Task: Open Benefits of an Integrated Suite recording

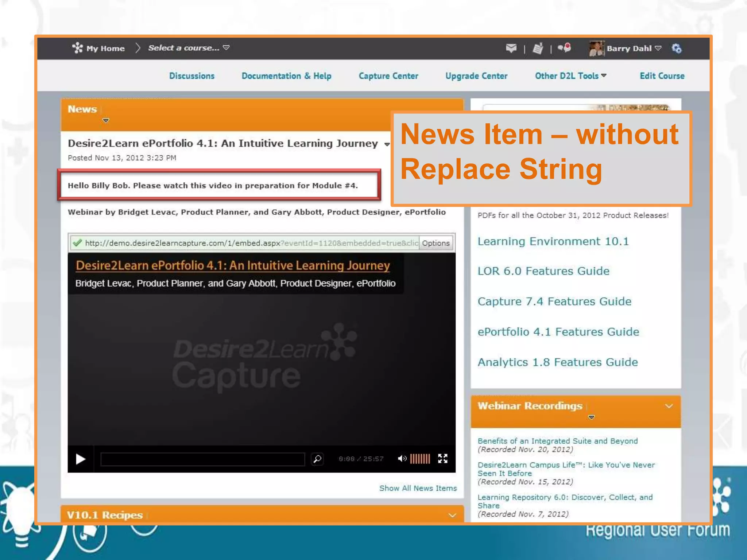Action: [x=558, y=441]
